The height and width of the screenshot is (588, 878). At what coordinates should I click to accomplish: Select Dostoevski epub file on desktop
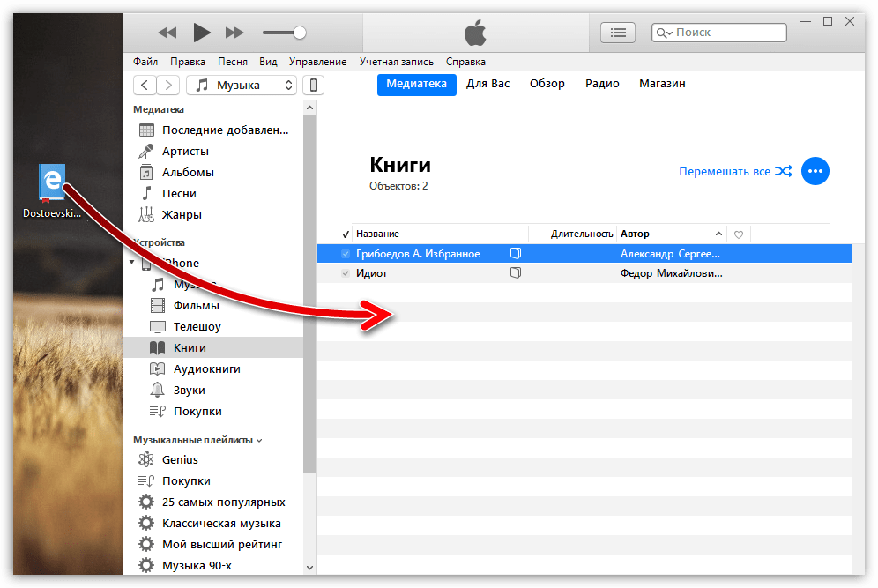click(51, 191)
